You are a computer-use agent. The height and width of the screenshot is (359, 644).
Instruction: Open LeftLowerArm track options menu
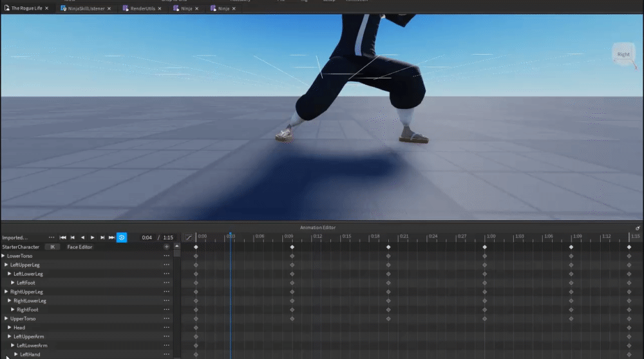[166, 345]
